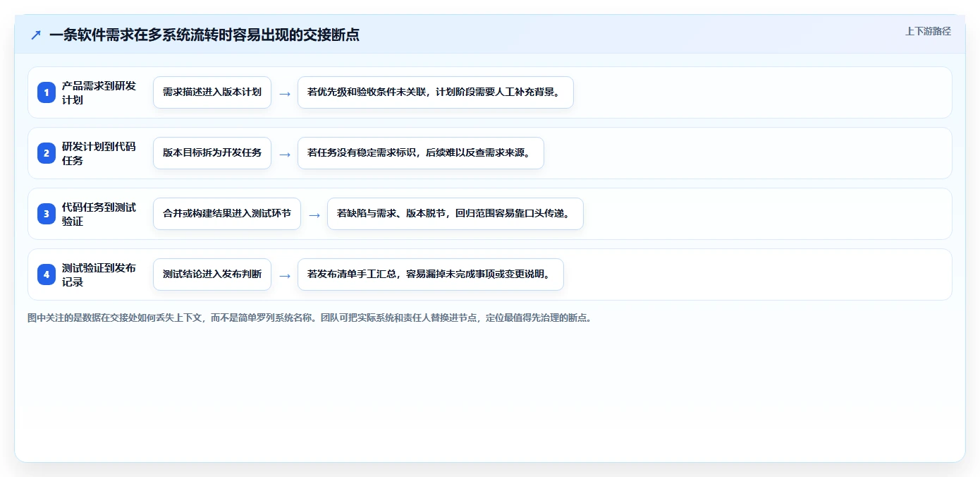Select step badge number 1

pyautogui.click(x=47, y=92)
